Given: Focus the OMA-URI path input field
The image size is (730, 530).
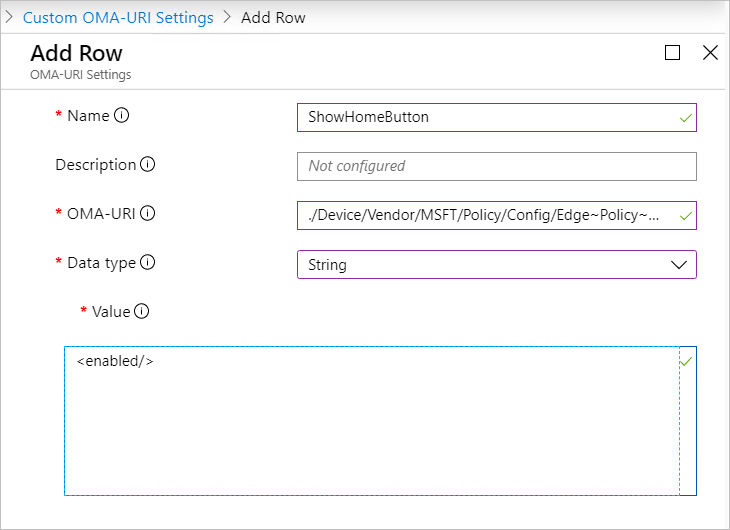Looking at the screenshot, I should point(497,215).
